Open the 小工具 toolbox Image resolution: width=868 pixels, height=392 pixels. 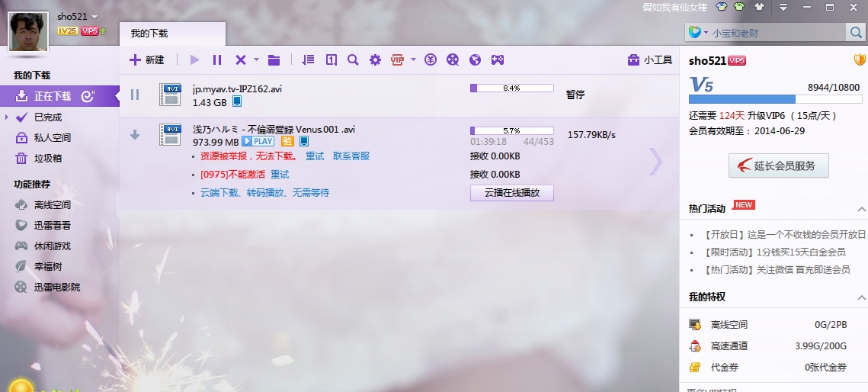coord(650,59)
